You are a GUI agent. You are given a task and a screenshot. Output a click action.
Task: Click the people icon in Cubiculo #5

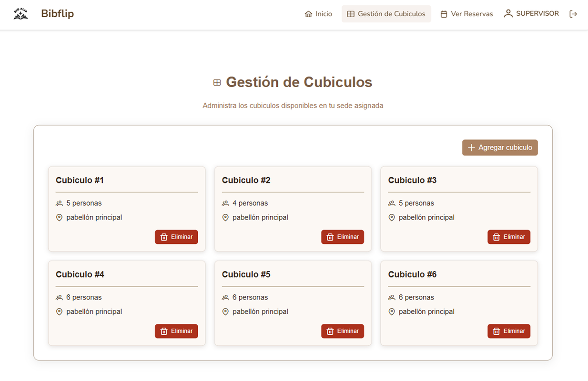click(225, 298)
